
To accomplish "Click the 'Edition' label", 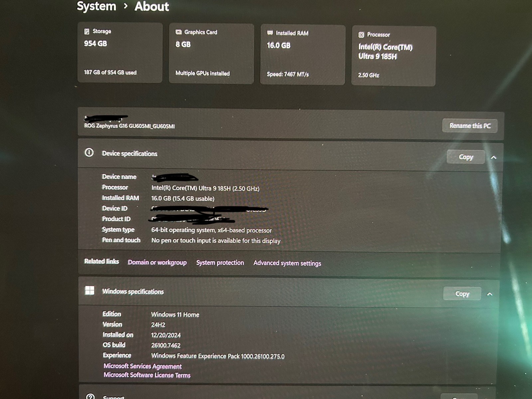I will pyautogui.click(x=112, y=314).
